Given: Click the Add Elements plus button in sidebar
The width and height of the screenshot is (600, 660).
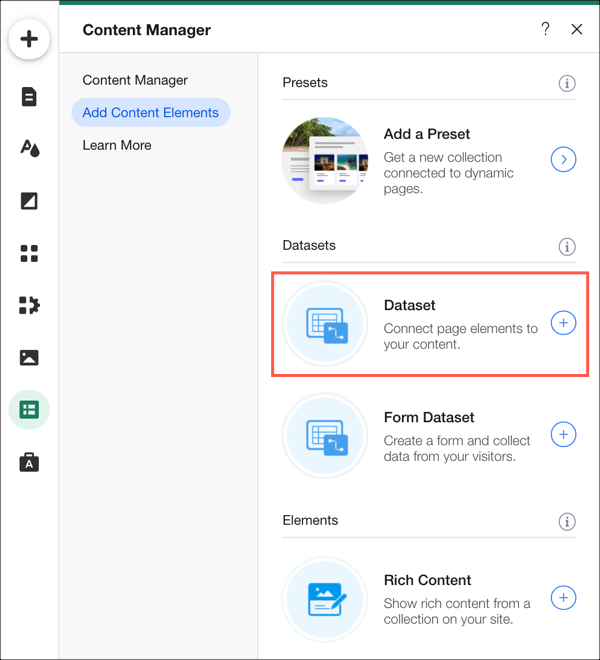Looking at the screenshot, I should pos(29,40).
